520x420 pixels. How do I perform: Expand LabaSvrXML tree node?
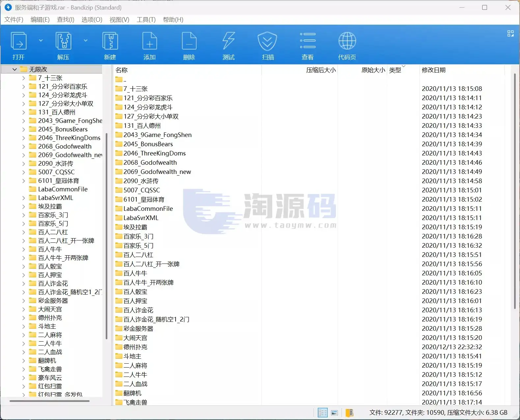tap(23, 198)
